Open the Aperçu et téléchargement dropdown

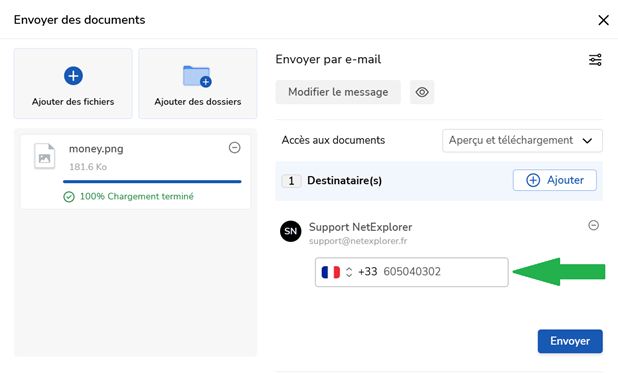[522, 141]
